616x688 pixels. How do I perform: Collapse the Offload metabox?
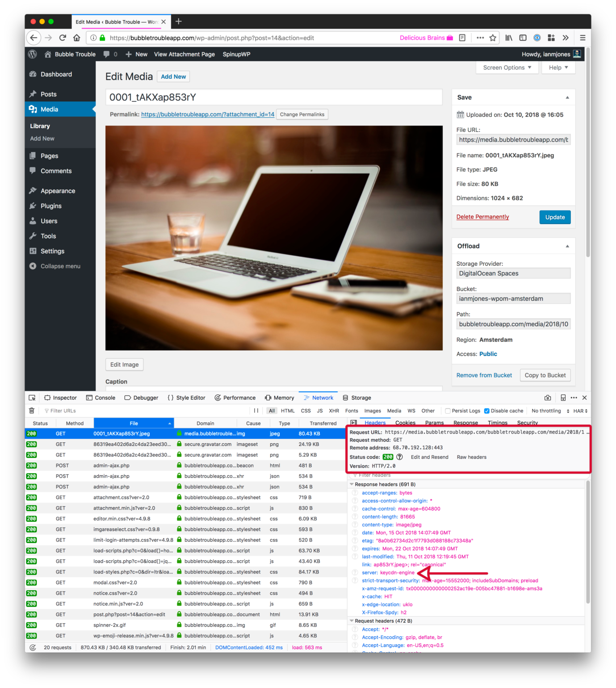[x=567, y=246]
